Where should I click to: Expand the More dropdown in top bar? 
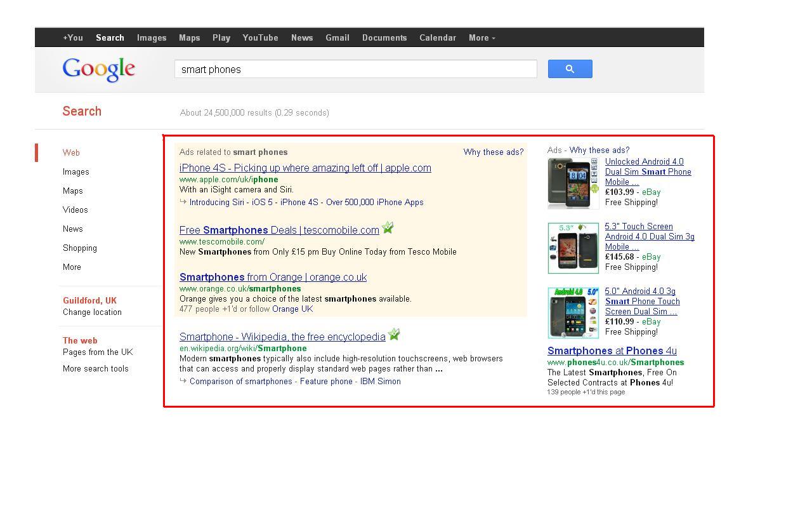tap(481, 37)
